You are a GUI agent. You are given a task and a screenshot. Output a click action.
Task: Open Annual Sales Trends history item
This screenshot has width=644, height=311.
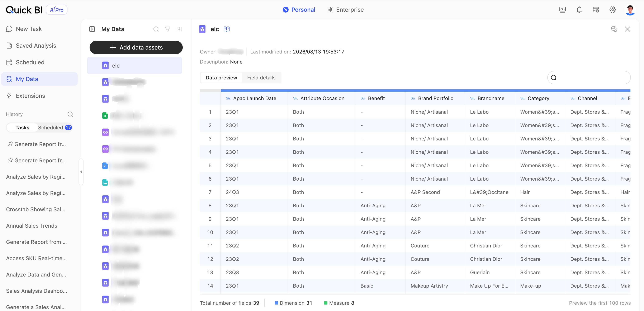click(x=32, y=226)
